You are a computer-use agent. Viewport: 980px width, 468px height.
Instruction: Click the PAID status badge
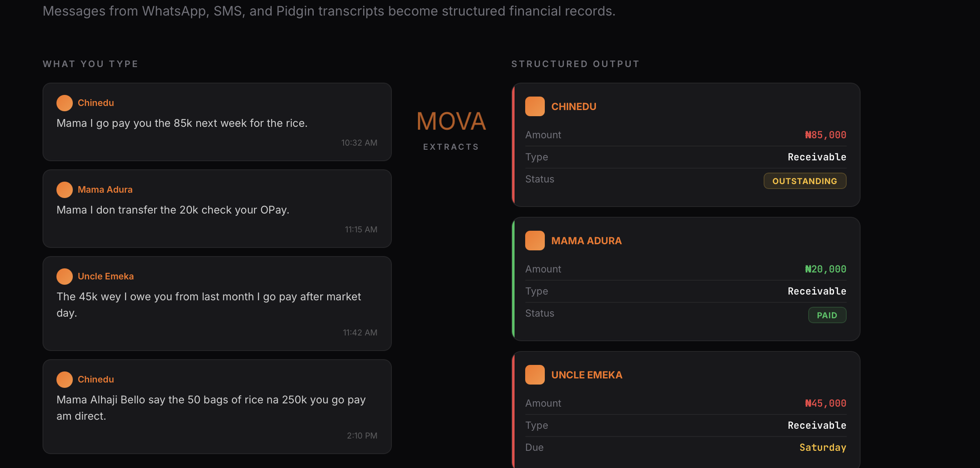(x=827, y=315)
